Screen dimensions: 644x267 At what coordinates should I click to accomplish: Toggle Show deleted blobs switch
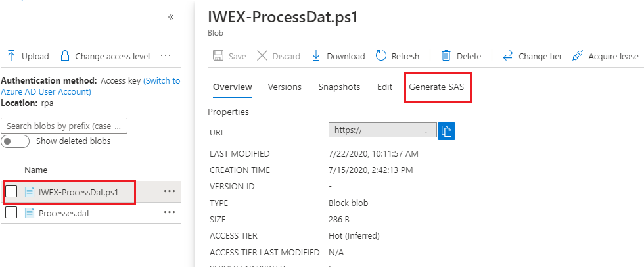(16, 141)
